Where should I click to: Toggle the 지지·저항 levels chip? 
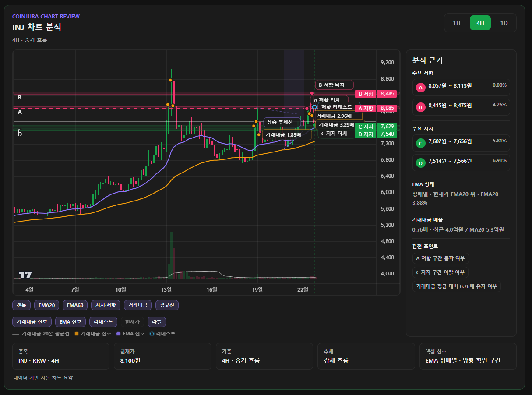point(106,305)
